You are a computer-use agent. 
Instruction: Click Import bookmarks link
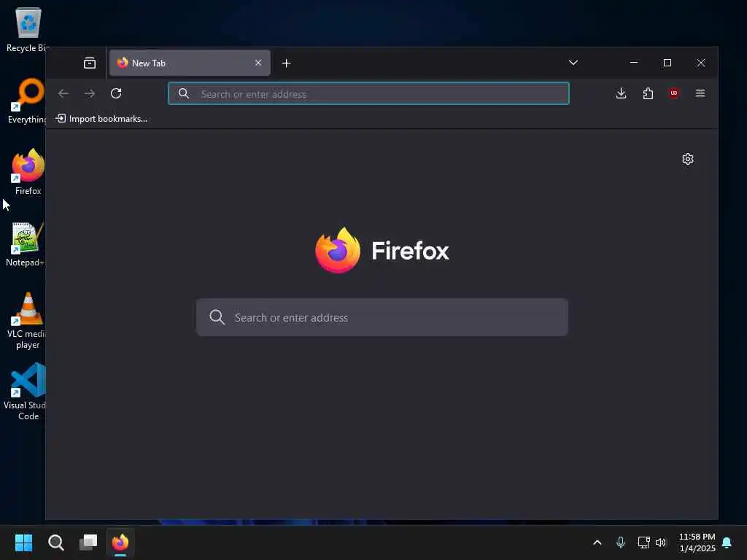pos(101,119)
